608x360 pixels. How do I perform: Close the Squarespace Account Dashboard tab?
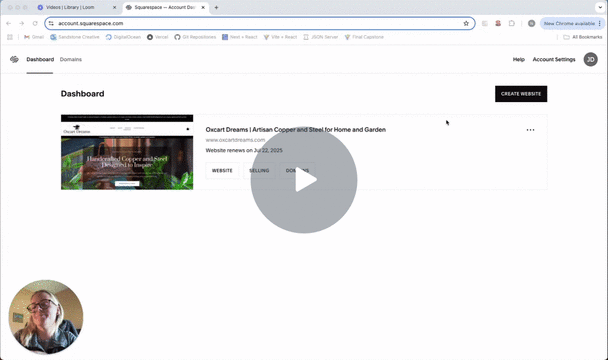pos(203,7)
